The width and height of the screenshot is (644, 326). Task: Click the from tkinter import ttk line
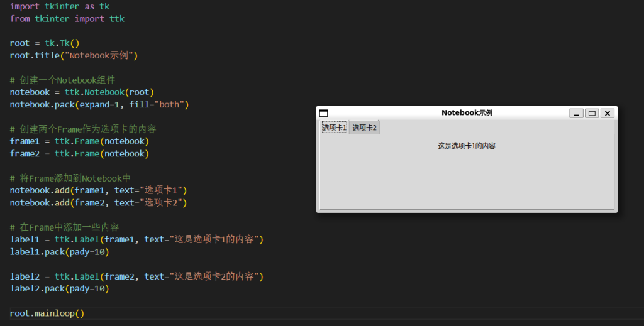[x=67, y=19]
